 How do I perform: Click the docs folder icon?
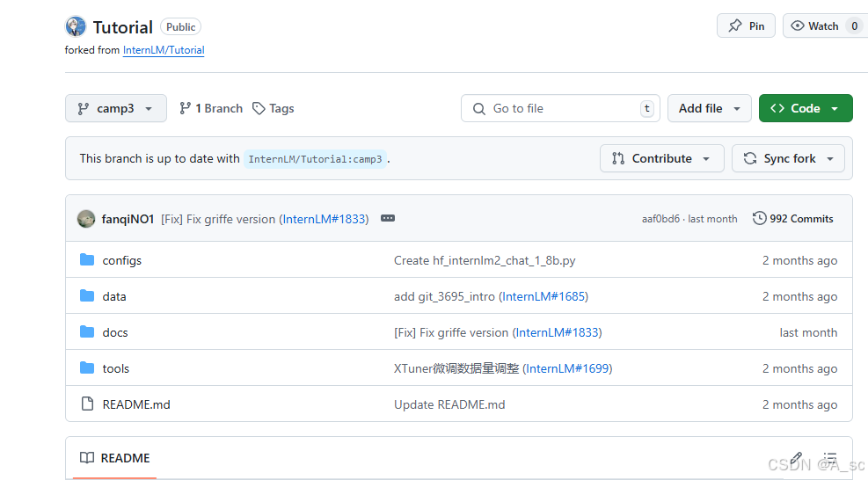pos(87,331)
